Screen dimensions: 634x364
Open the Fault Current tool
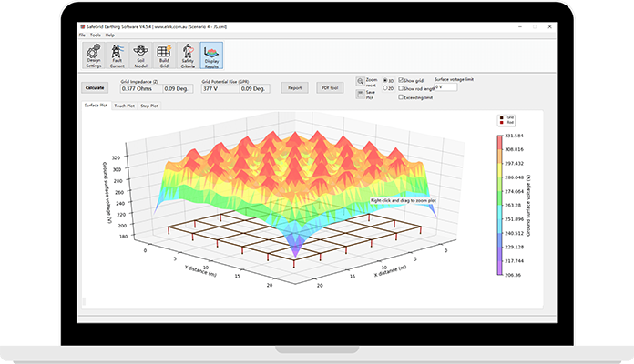coord(117,56)
